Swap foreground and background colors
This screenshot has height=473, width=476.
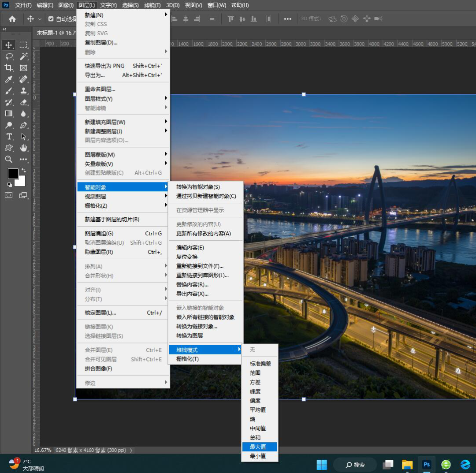point(23,170)
